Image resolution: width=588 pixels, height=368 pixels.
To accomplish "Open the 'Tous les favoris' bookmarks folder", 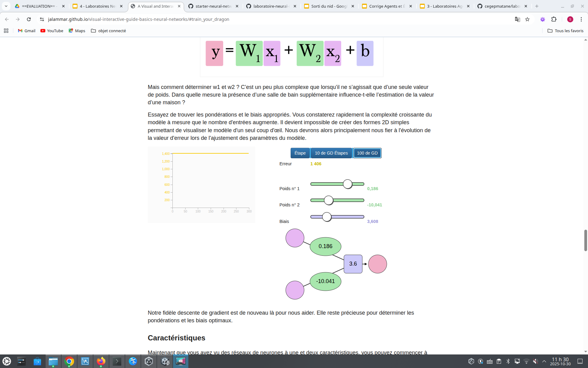I will 565,31.
